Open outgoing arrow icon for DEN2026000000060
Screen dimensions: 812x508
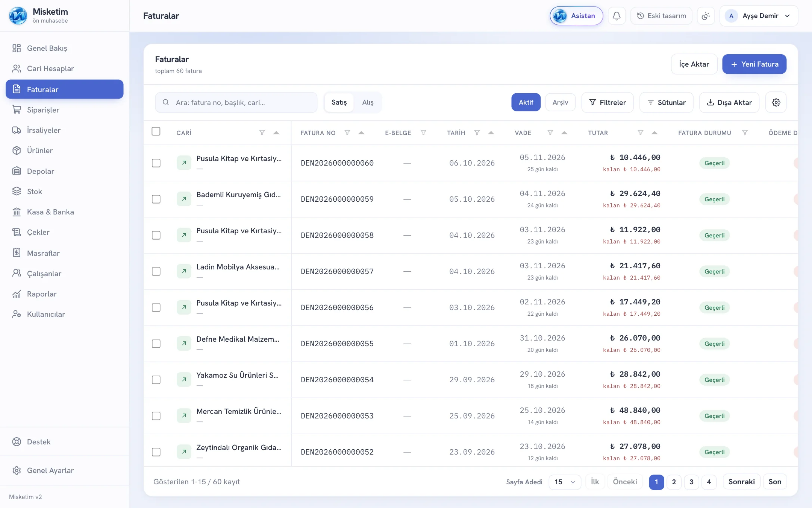coord(184,163)
